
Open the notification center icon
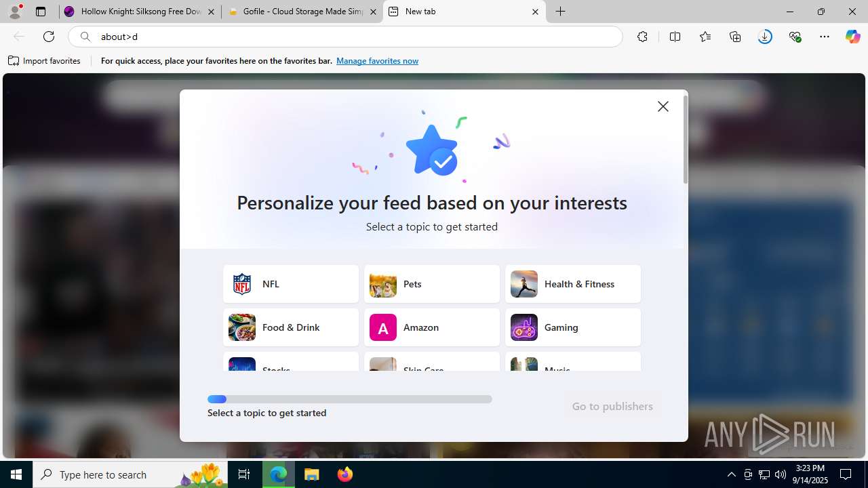click(x=846, y=474)
